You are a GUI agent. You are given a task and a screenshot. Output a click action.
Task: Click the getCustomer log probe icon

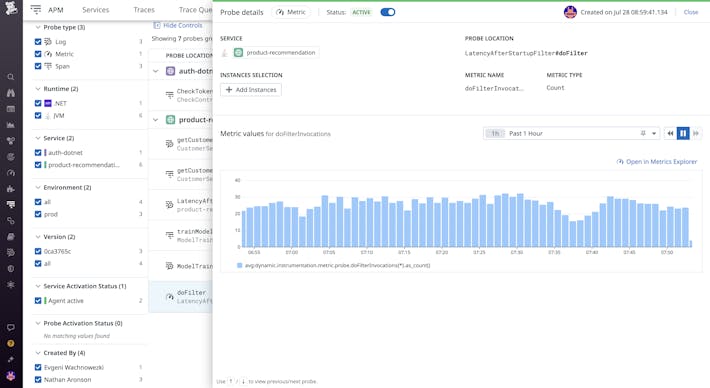(x=169, y=144)
